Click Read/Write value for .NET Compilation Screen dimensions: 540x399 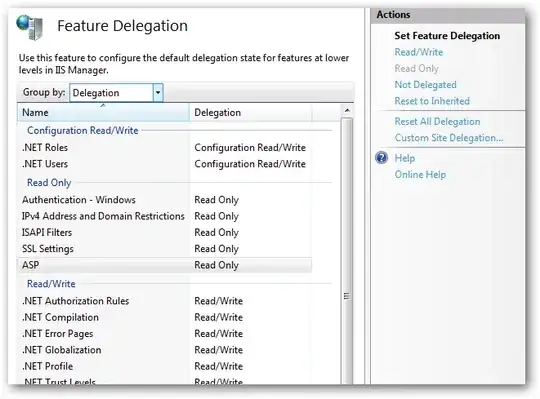click(x=219, y=317)
